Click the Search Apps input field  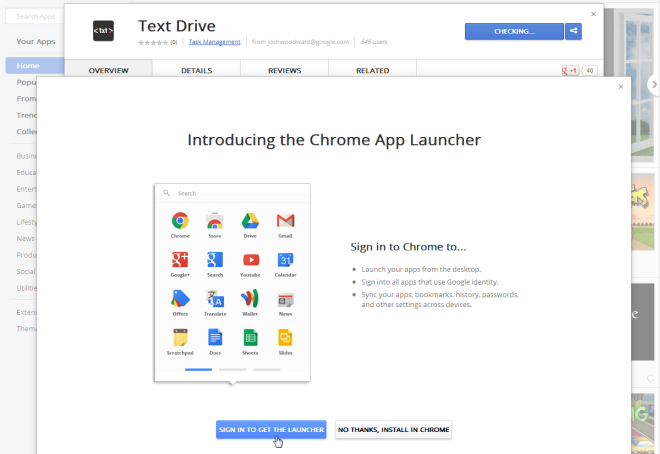[x=35, y=16]
